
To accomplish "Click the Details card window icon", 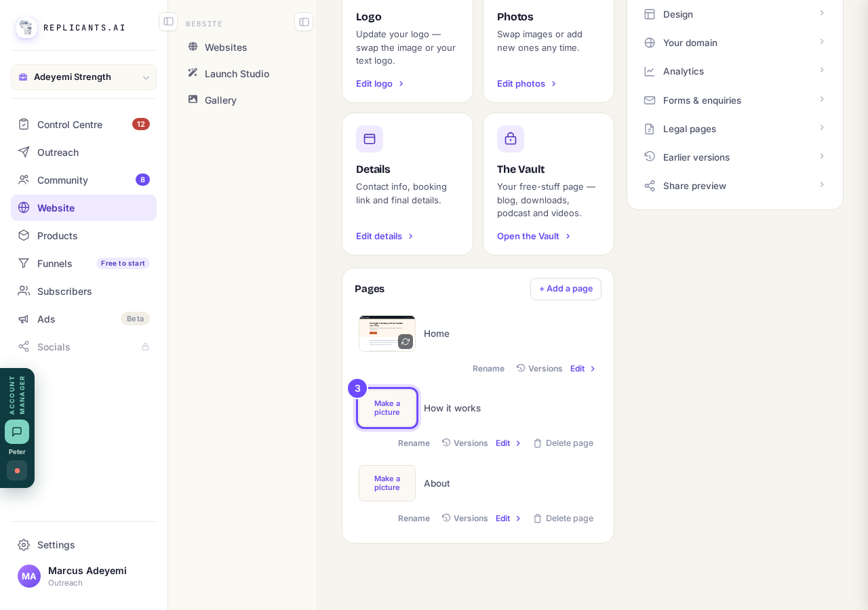I will (x=370, y=139).
